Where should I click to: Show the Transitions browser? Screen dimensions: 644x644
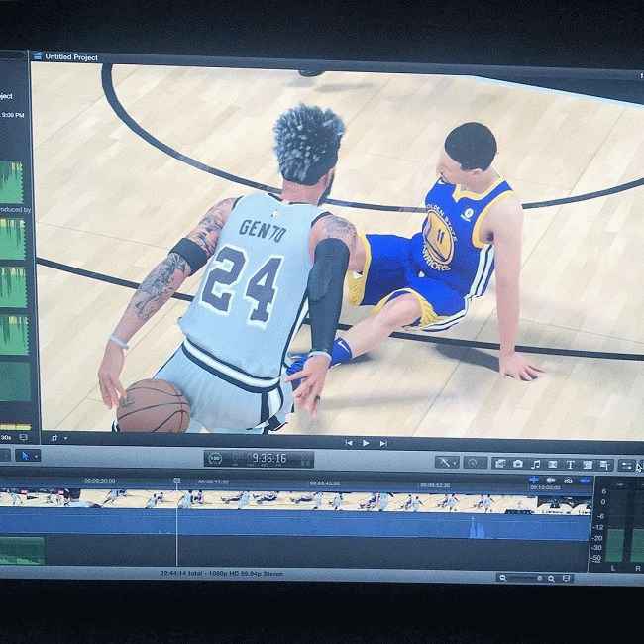[553, 464]
